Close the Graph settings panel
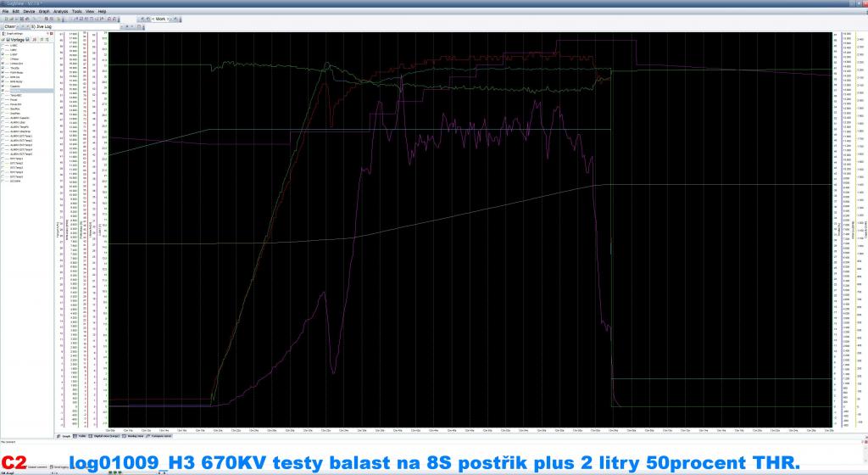The image size is (868, 475). coord(53,33)
